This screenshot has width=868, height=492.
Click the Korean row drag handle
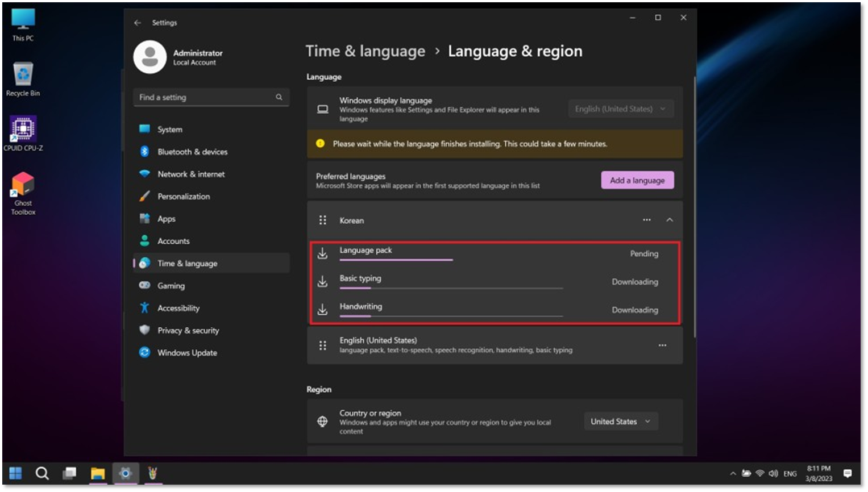(323, 220)
